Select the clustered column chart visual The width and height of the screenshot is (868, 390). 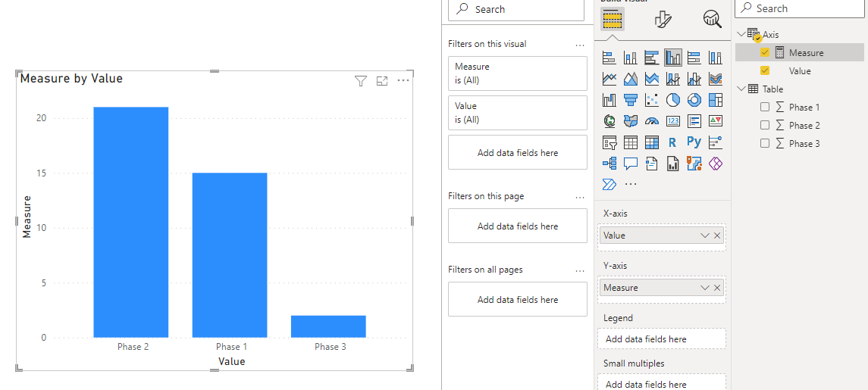click(x=673, y=58)
